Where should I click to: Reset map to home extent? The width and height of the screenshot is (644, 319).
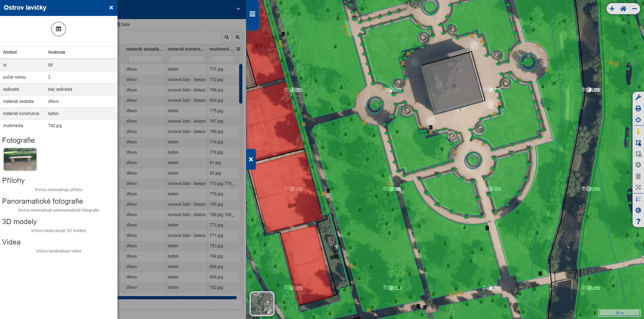[x=623, y=9]
